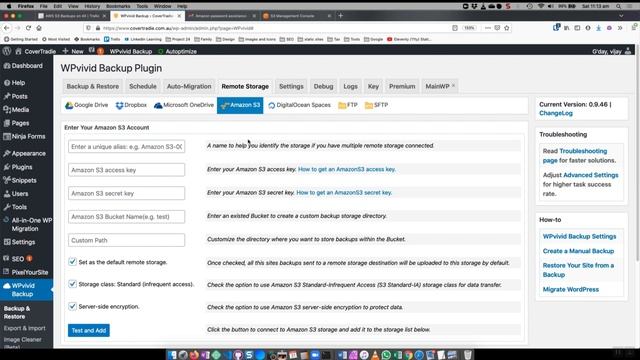
Task: Select Microsoft OneDrive storage option
Action: pyautogui.click(x=184, y=105)
